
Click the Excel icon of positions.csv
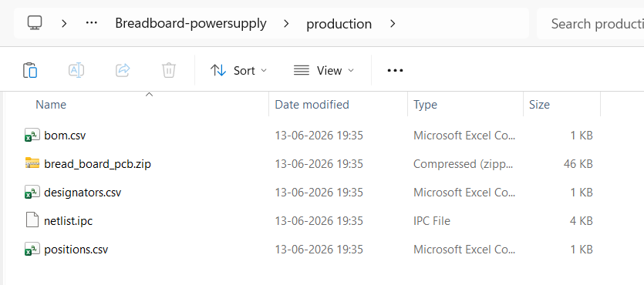32,249
